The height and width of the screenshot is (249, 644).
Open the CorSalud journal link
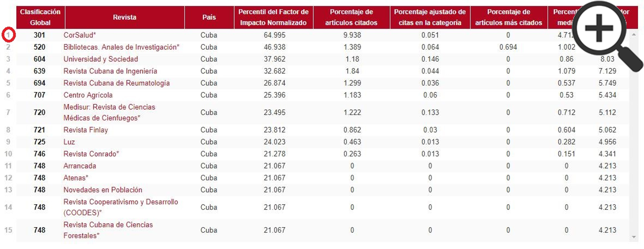click(79, 35)
